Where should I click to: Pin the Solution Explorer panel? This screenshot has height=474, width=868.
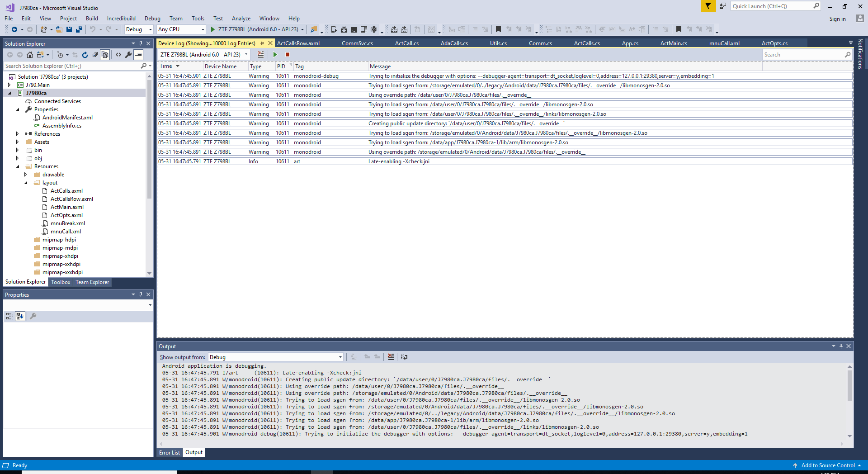click(x=141, y=43)
